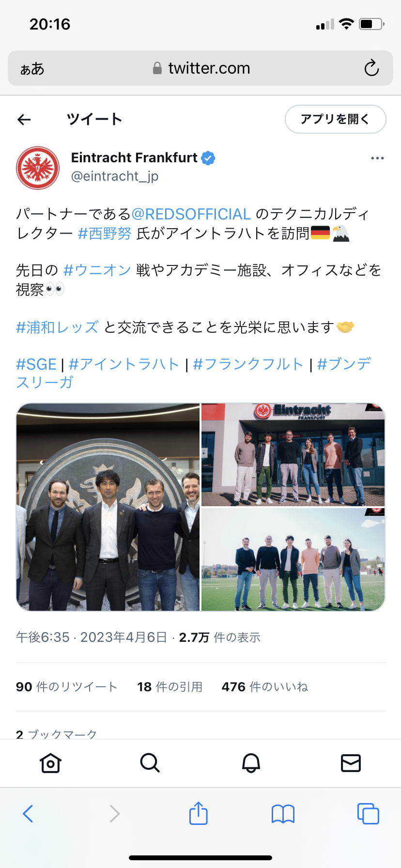View the 476 件のいいね list
The height and width of the screenshot is (868, 401).
(x=265, y=687)
